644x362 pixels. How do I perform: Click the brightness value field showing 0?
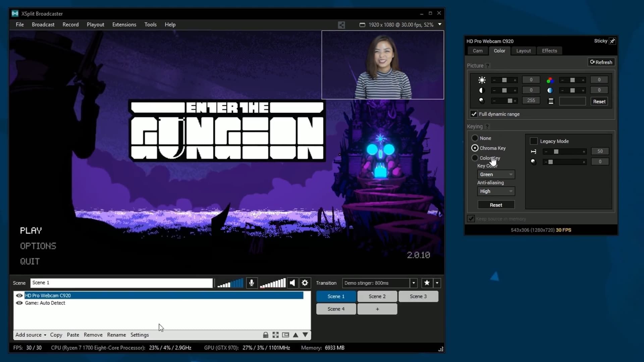click(531, 80)
